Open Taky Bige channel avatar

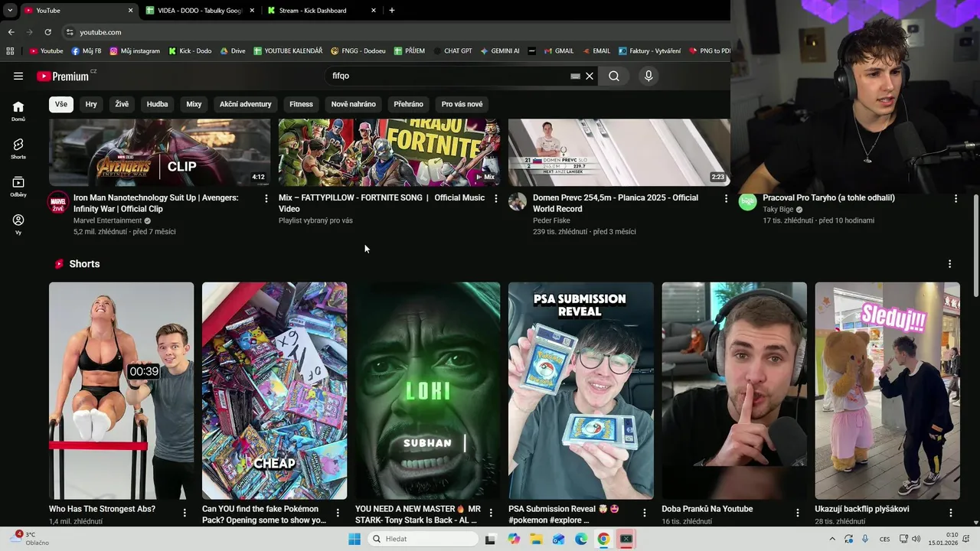click(x=747, y=201)
